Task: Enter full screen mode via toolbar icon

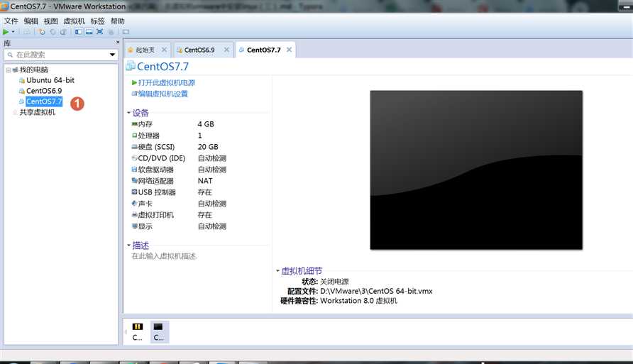Action: 100,31
